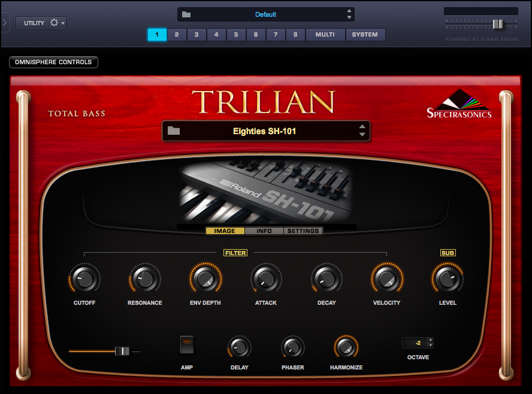
Task: Click the Omnisphere Controls button
Action: (x=53, y=62)
